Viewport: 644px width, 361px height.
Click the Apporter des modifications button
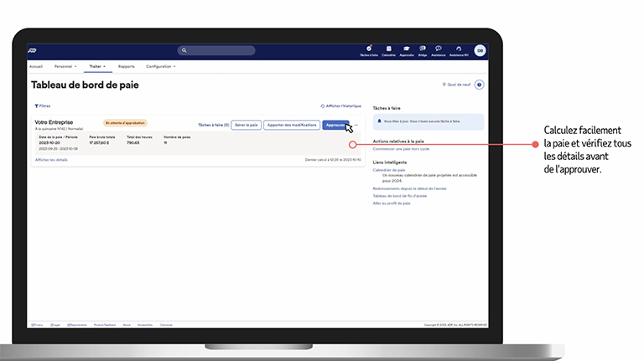pyautogui.click(x=291, y=124)
